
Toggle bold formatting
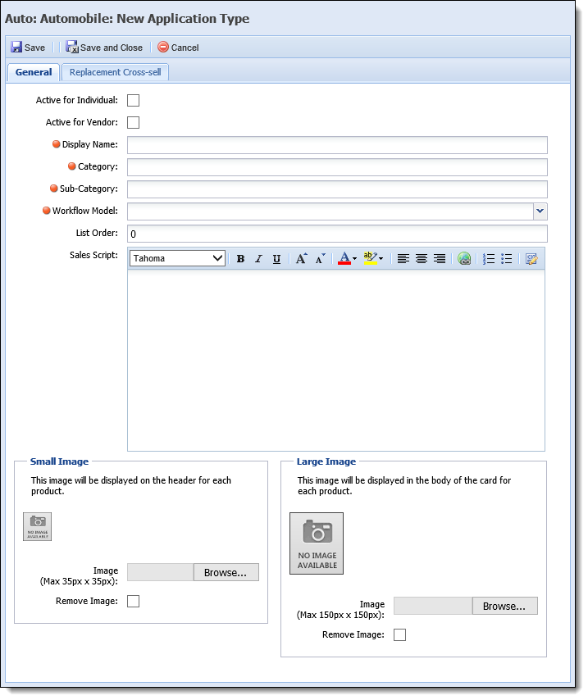[x=240, y=258]
